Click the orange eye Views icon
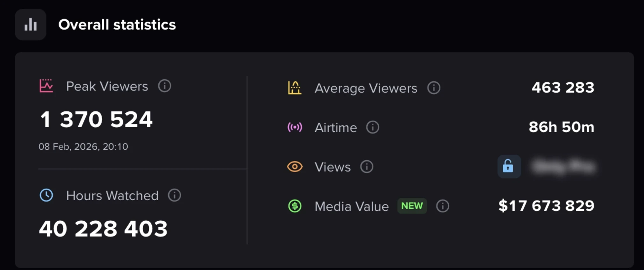This screenshot has height=270, width=644. 295,167
